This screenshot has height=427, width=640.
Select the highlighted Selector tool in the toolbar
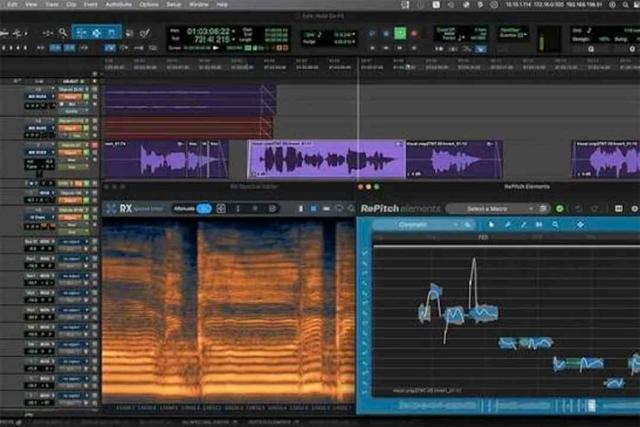98,33
